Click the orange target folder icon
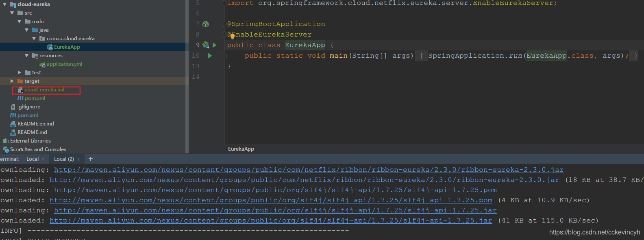Viewport: 644px width, 240px height. point(20,81)
